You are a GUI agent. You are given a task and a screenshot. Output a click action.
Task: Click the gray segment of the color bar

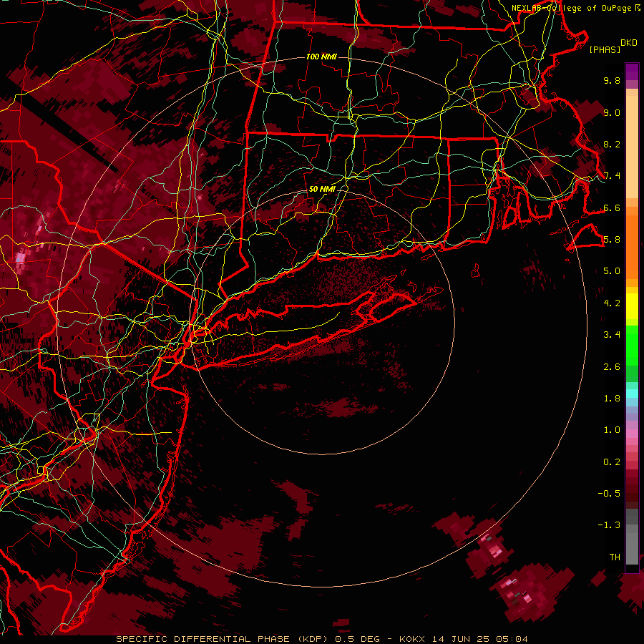[632, 537]
